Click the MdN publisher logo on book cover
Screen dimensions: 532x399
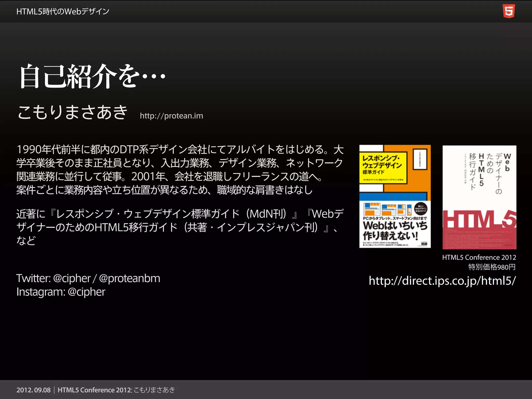tap(424, 244)
